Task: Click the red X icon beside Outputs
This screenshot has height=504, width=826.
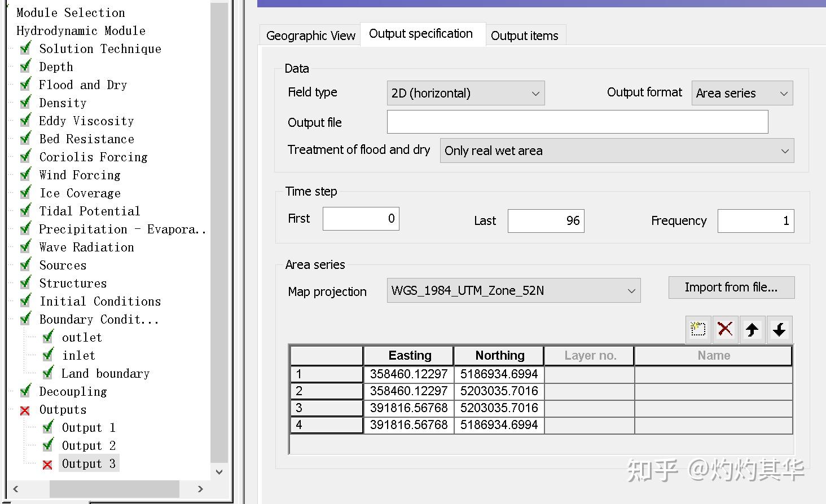Action: (25, 410)
